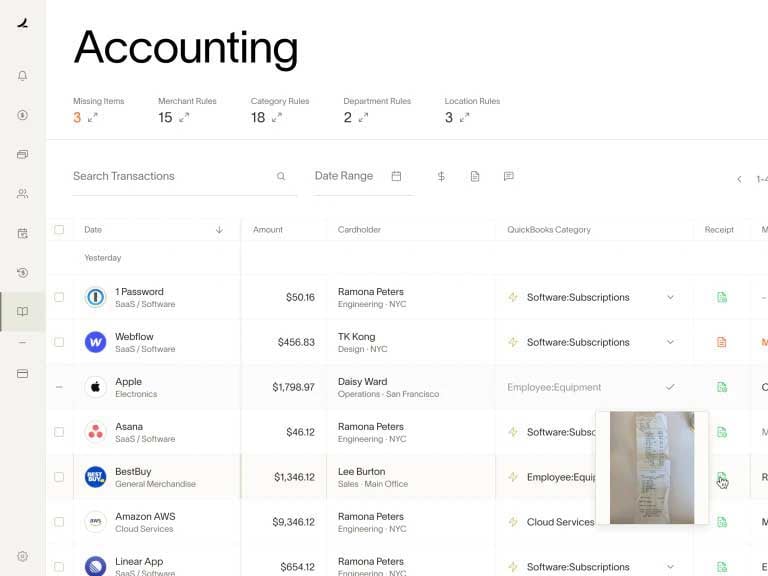The image size is (768, 576).
Task: Toggle the select-all checkbox in header
Action: 59,229
